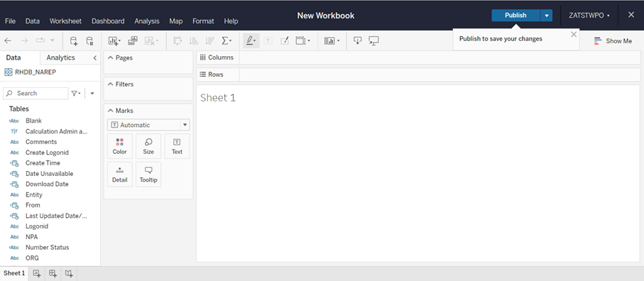Screen dimensions: 644x281
Task: Click the Highlight pen tool
Action: 251,40
